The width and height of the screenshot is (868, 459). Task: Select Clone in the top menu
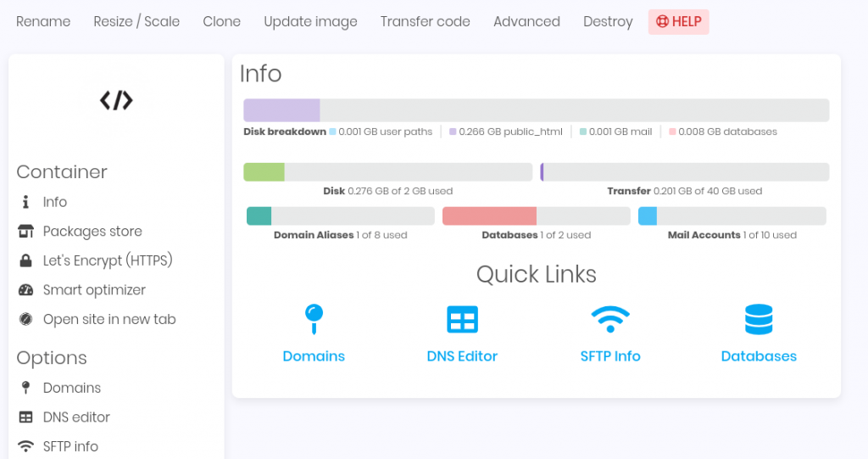[x=221, y=21]
